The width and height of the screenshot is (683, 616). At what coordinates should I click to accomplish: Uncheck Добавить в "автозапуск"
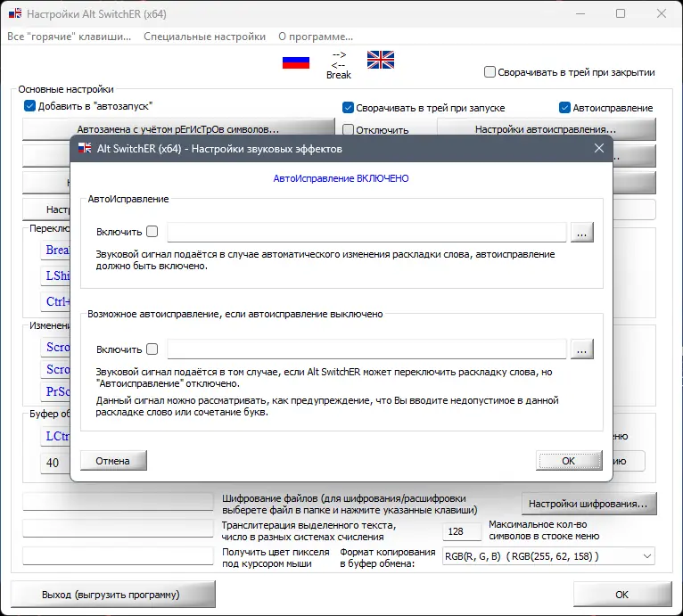click(x=29, y=106)
